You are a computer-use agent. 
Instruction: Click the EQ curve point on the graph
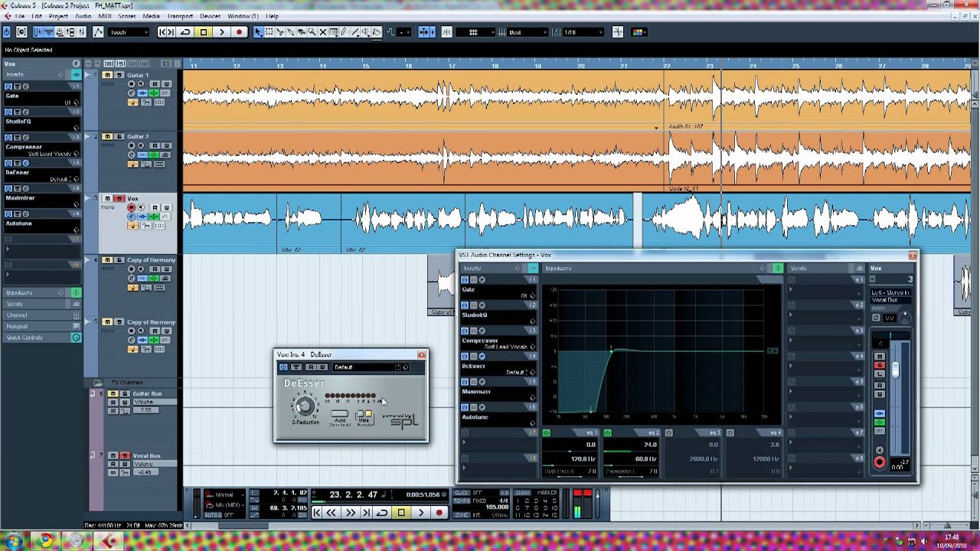point(611,351)
